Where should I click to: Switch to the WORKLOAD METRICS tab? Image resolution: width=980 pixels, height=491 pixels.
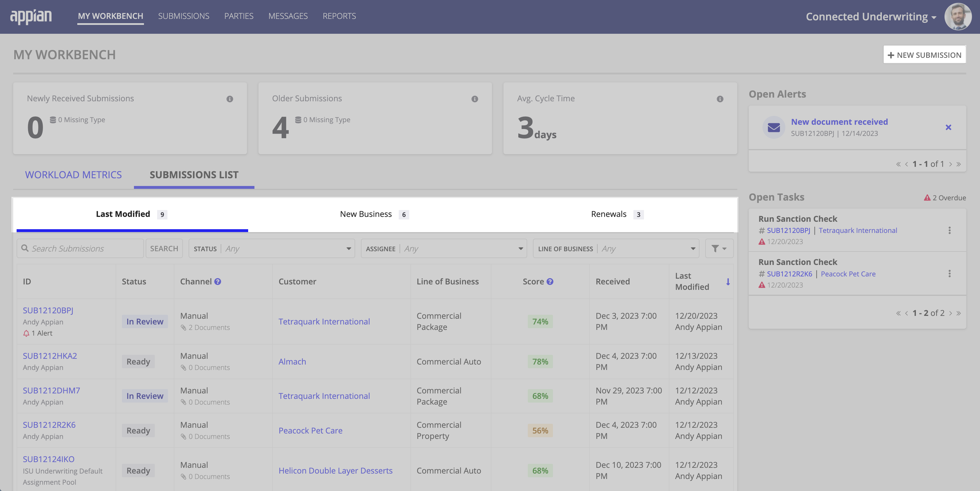click(74, 175)
